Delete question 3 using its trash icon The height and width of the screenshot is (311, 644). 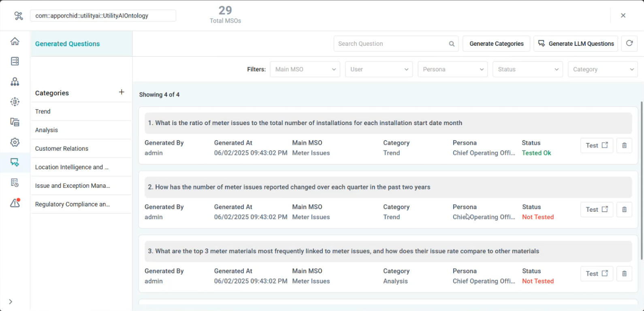[624, 274]
